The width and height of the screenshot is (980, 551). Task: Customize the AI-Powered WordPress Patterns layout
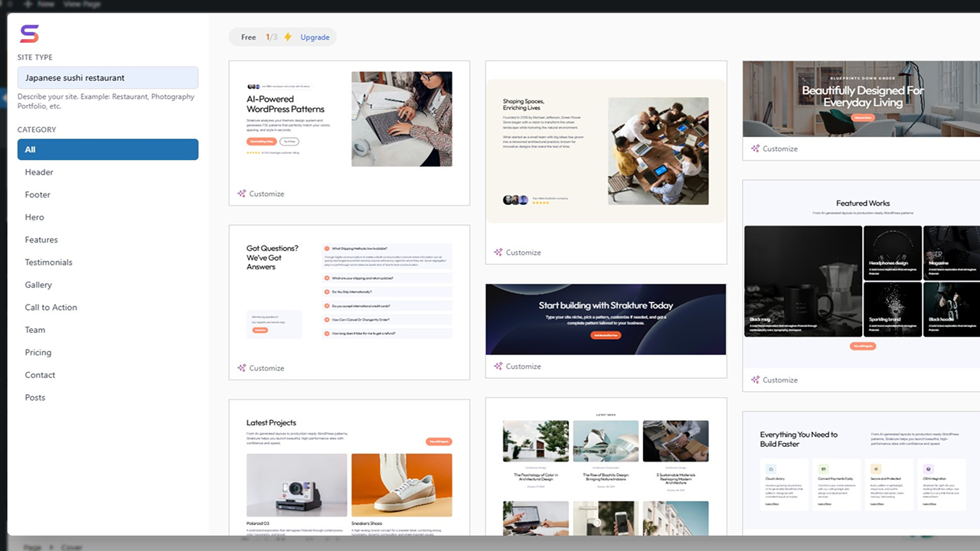coord(266,194)
